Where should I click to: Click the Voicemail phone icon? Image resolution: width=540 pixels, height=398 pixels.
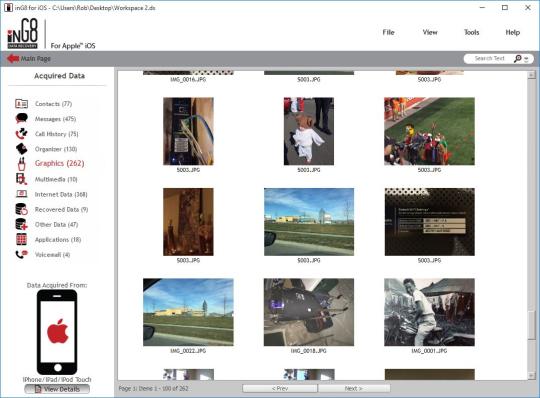click(21, 254)
